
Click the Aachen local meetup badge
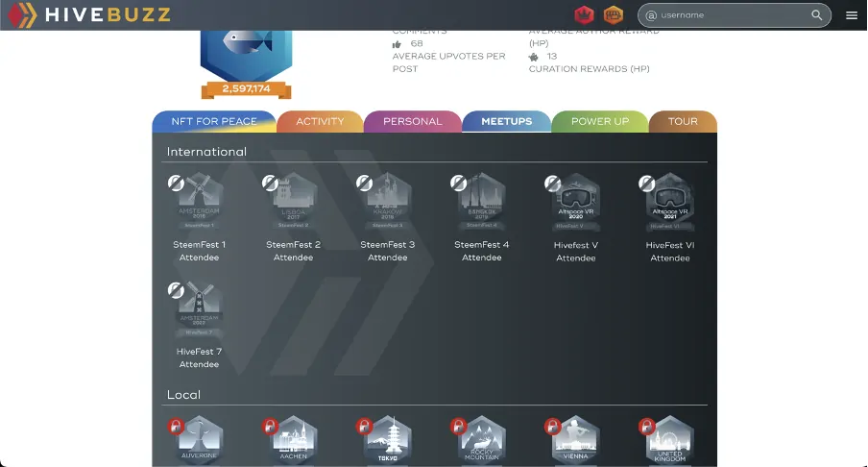click(x=294, y=439)
